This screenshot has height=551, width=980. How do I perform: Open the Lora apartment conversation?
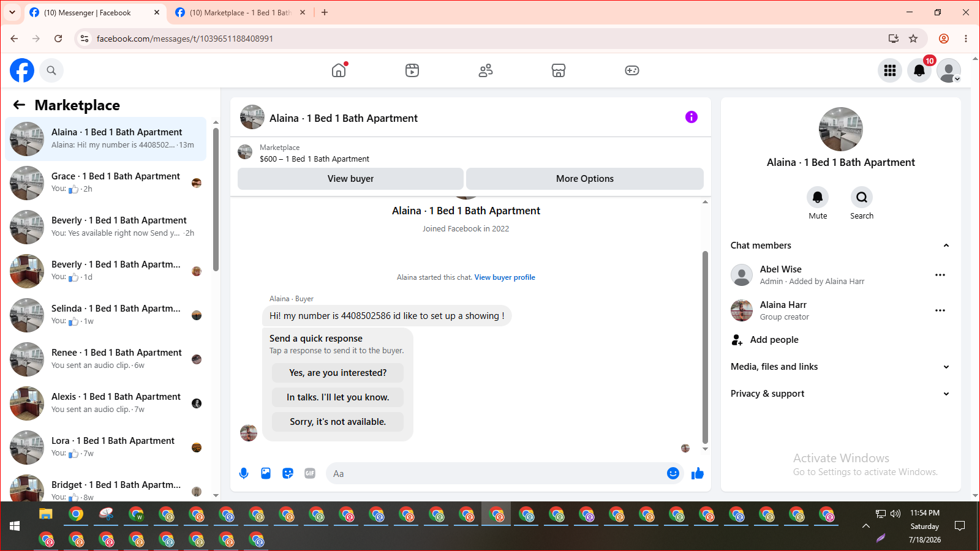click(x=105, y=448)
